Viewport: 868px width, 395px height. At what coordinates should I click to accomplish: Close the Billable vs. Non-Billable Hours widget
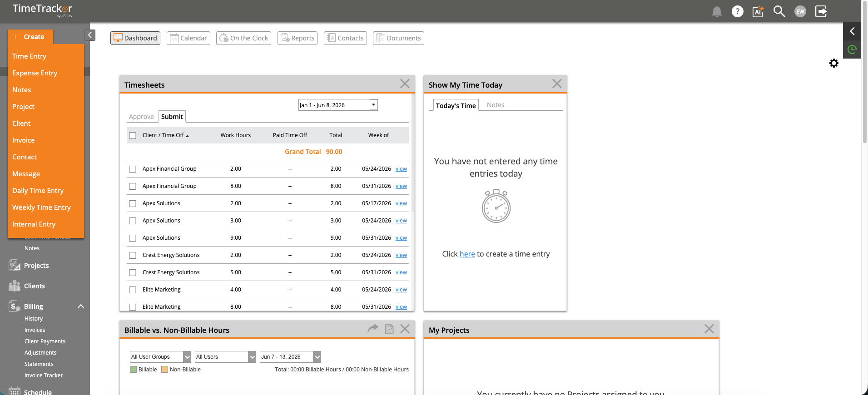click(405, 329)
